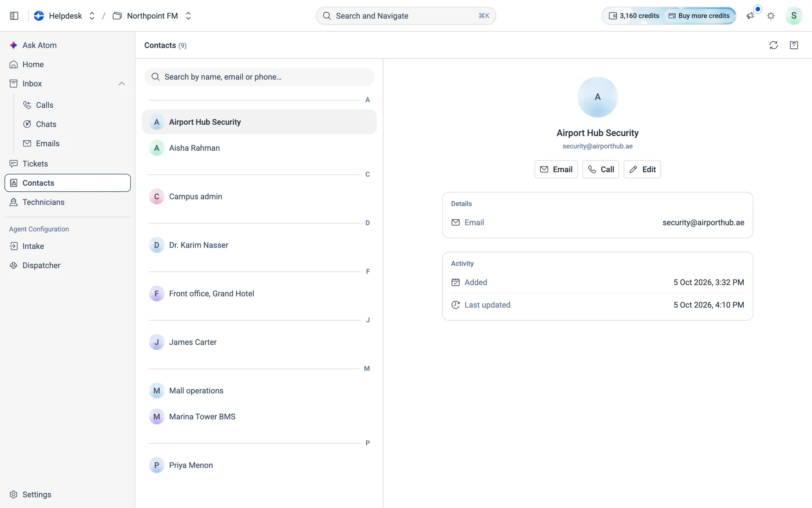
Task: Click the Helpdesk logo icon
Action: click(x=39, y=16)
